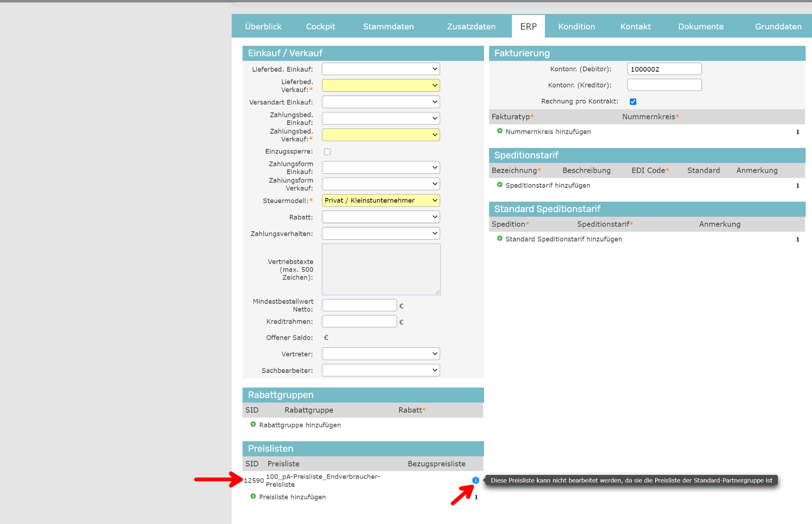
Task: Click green plus icon for Standard Speditionstarif
Action: point(500,239)
